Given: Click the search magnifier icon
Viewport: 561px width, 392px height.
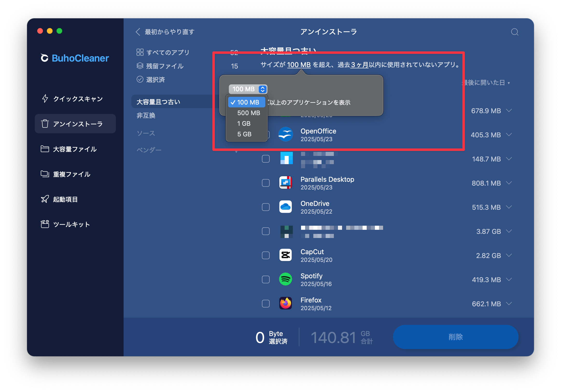Looking at the screenshot, I should click(x=515, y=32).
